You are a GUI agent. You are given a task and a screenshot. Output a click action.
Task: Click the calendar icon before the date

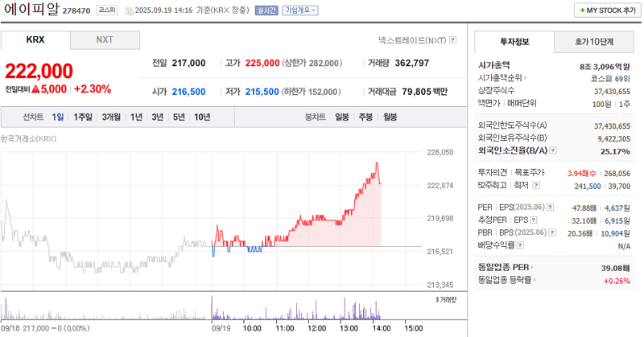pyautogui.click(x=129, y=10)
